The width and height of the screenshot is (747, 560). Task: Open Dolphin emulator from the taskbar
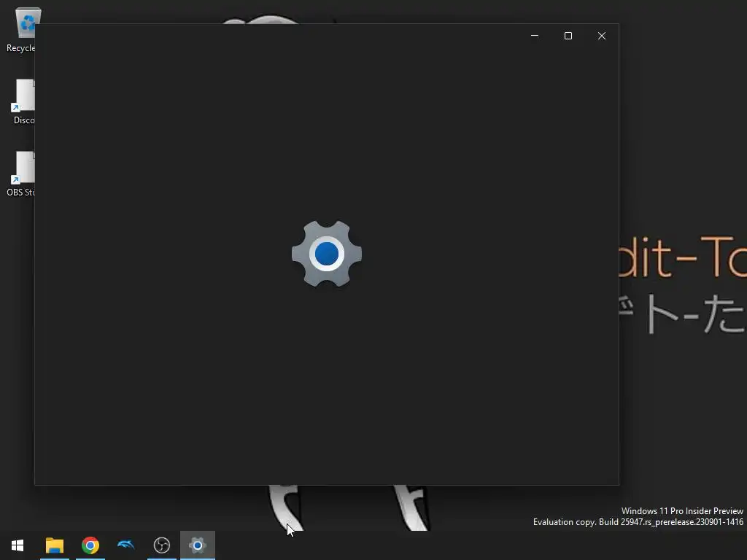[125, 545]
